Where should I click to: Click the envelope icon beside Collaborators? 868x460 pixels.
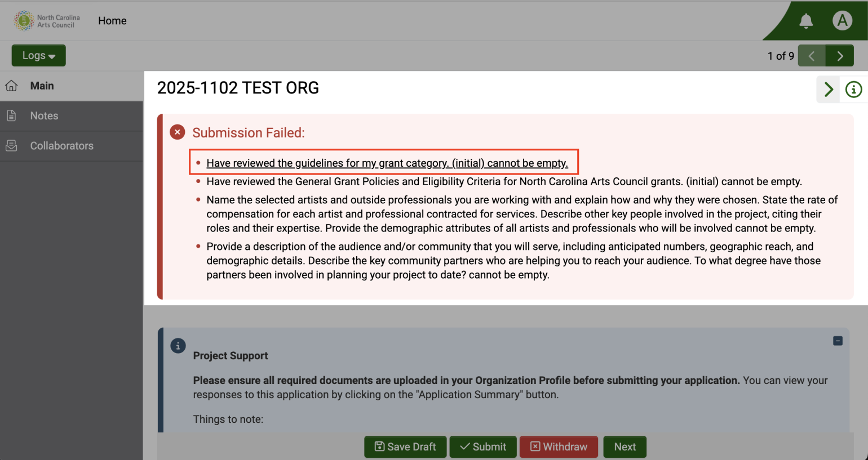11,145
